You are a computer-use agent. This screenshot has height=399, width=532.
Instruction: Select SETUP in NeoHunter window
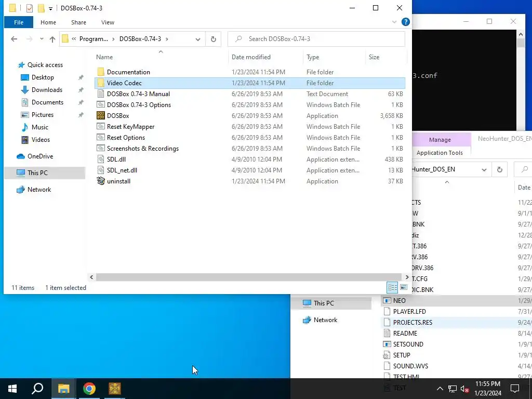(402, 355)
